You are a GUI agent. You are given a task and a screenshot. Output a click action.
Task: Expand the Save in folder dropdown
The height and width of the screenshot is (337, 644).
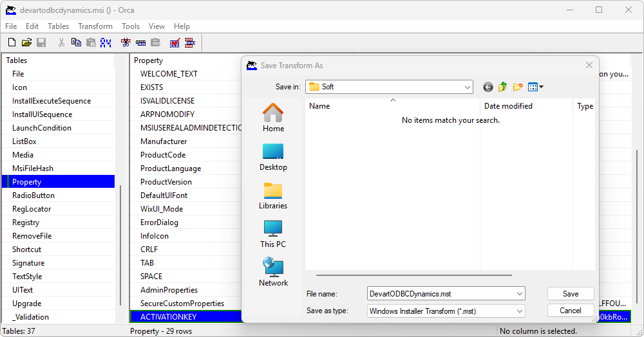click(x=468, y=87)
